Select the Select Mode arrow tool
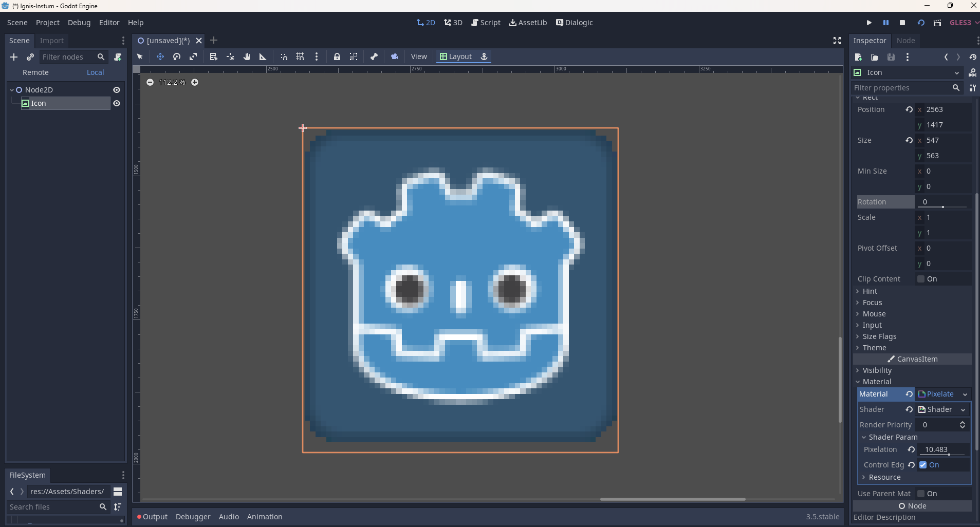The image size is (980, 527). click(140, 57)
